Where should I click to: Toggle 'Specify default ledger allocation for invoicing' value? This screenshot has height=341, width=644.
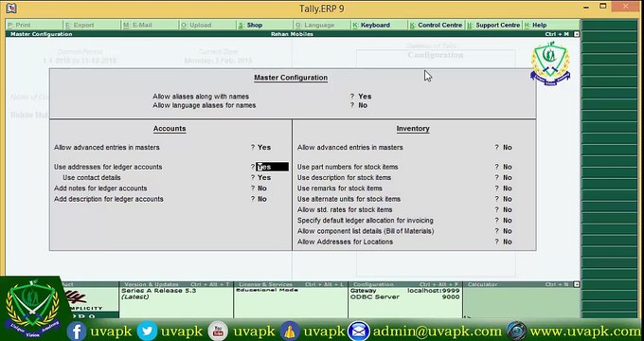[x=508, y=221]
